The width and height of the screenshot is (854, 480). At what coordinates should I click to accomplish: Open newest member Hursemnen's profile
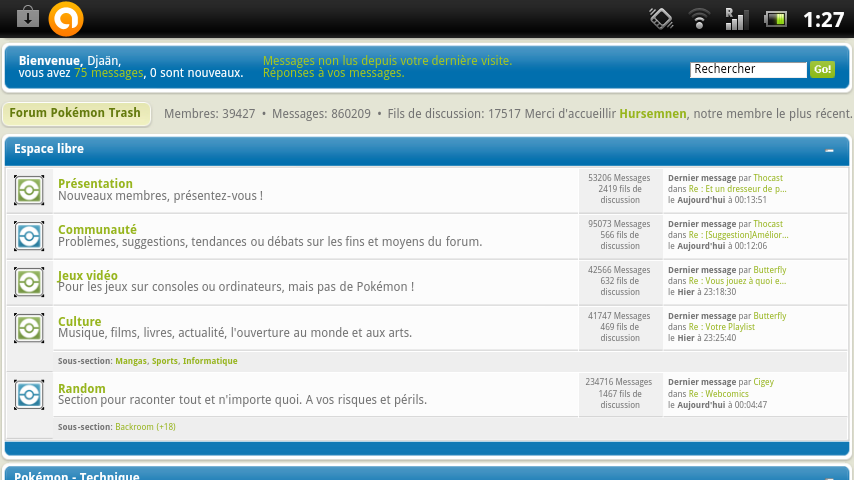[652, 114]
